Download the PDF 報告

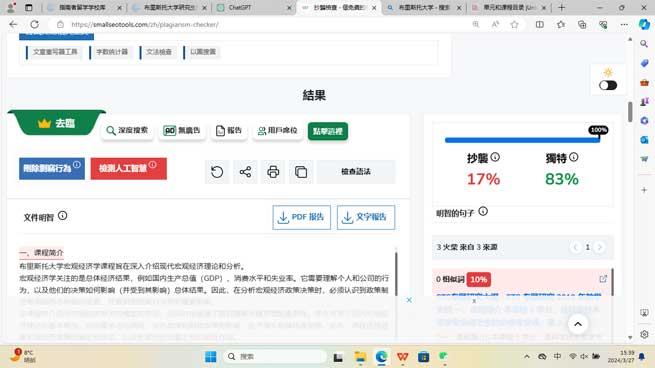302,217
